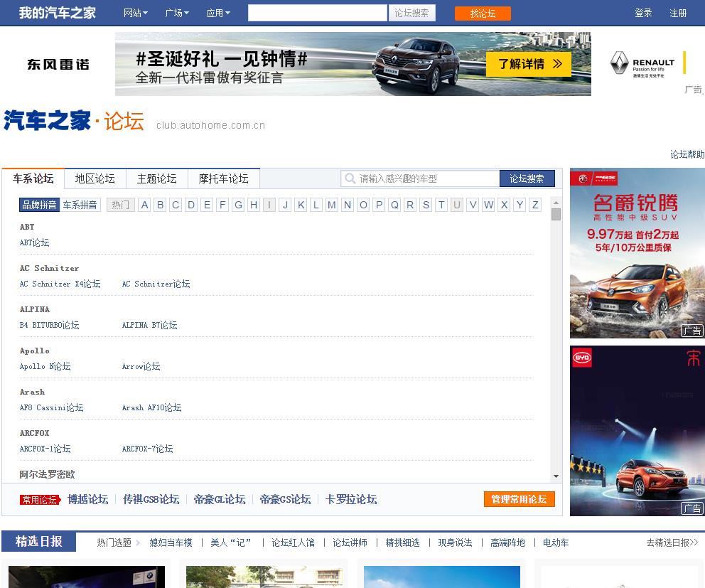Click the 我的汽车之家 header logo

57,13
